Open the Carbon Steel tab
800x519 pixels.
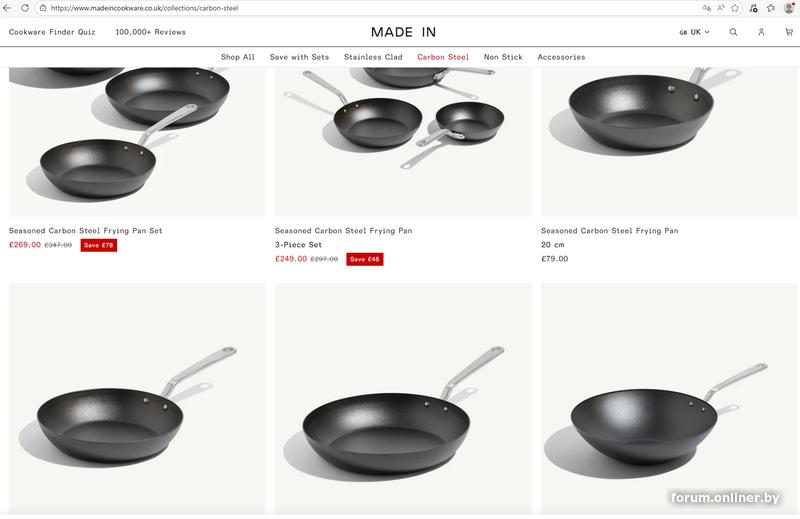click(443, 57)
